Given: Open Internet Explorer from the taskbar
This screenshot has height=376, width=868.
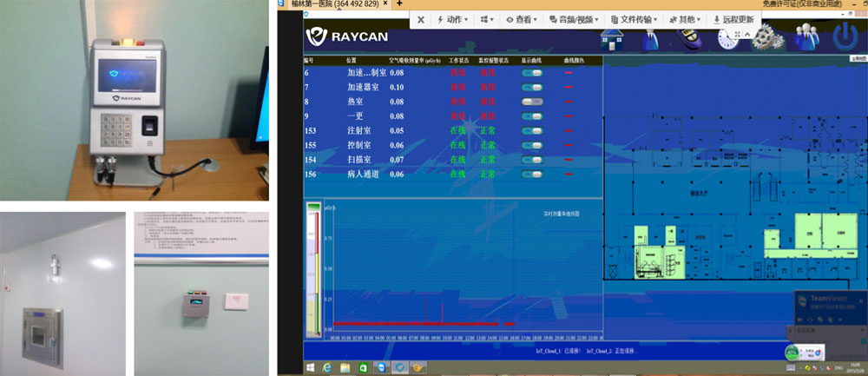Looking at the screenshot, I should pyautogui.click(x=326, y=367).
